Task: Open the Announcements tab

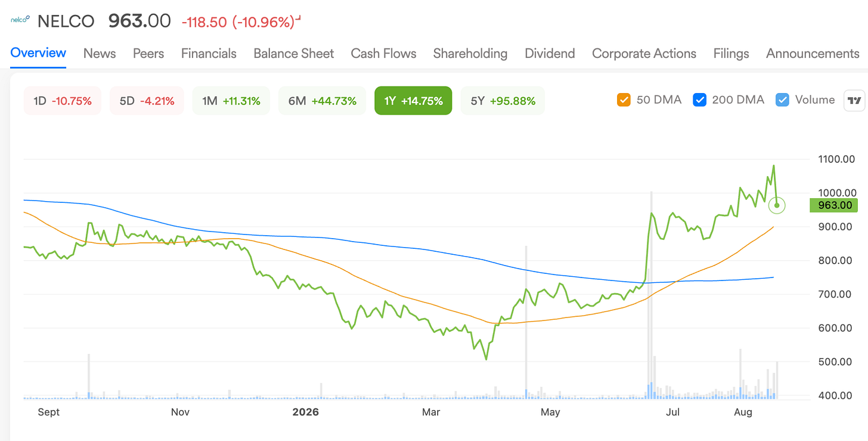Action: (x=813, y=54)
